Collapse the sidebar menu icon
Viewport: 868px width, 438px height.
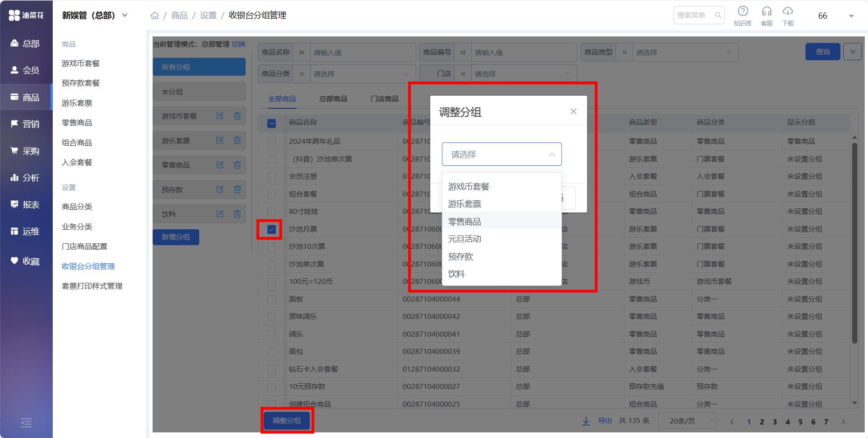[27, 423]
